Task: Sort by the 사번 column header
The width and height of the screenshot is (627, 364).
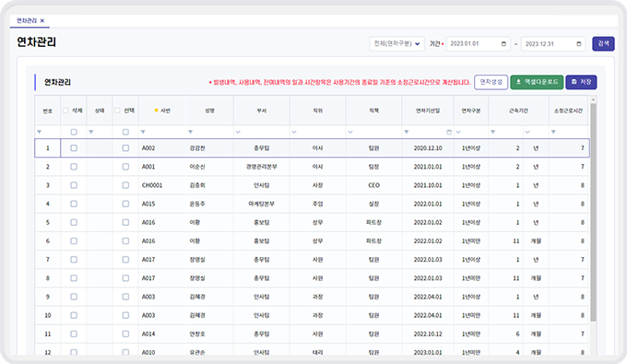Action: [x=162, y=111]
